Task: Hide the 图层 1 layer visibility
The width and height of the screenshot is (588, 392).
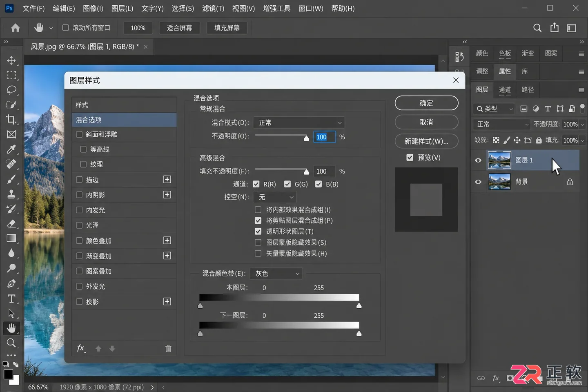Action: pyautogui.click(x=478, y=160)
